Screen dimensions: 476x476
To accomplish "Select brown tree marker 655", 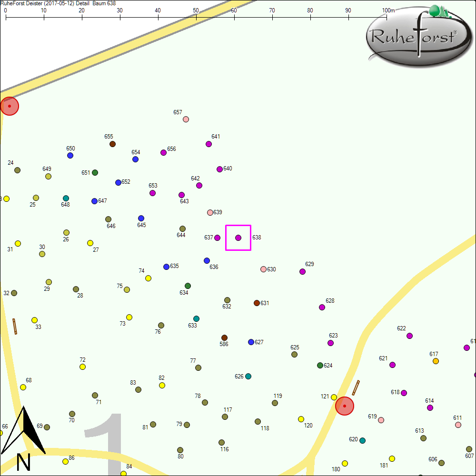I will (x=112, y=144).
